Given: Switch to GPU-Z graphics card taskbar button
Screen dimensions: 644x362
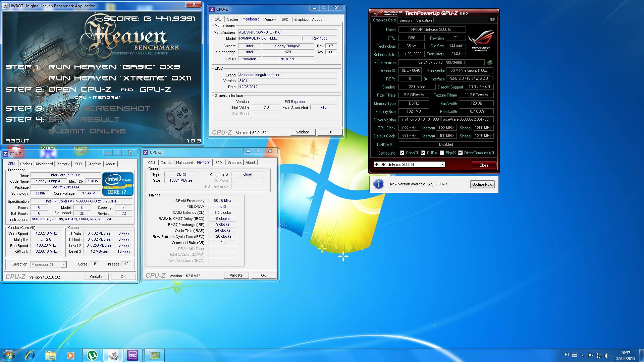Looking at the screenshot, I should click(x=155, y=355).
